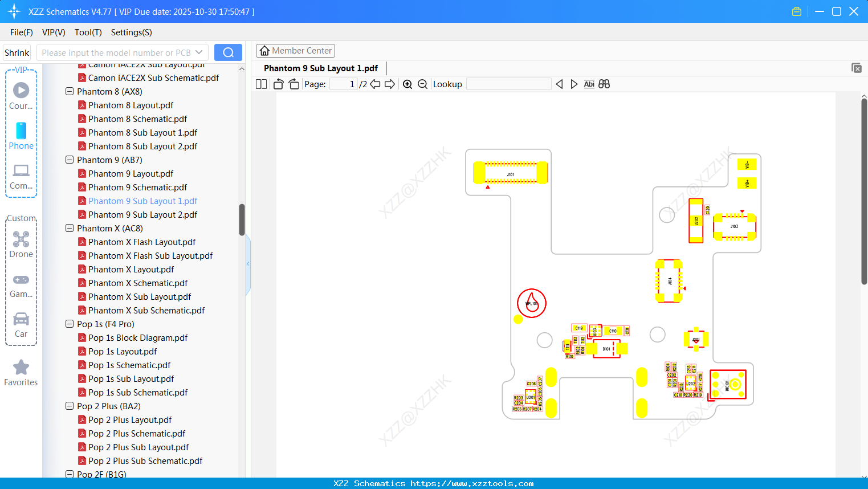This screenshot has height=489, width=868.
Task: Toggle the Abi whole-word match option
Action: coord(589,84)
